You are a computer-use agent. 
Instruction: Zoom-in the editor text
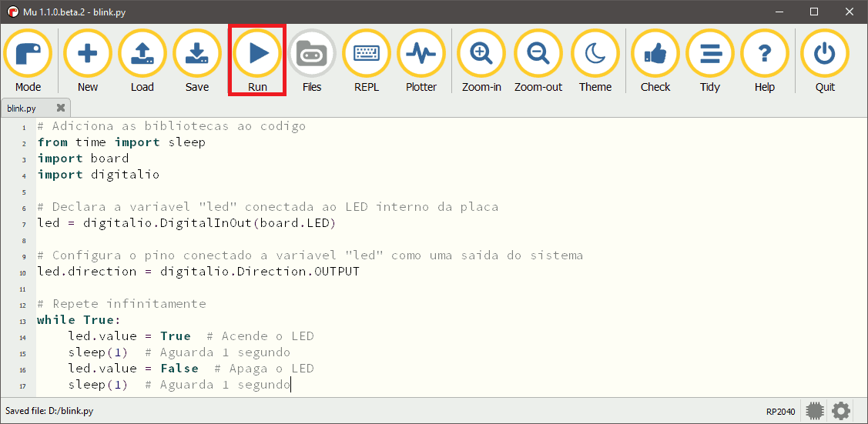[x=481, y=61]
